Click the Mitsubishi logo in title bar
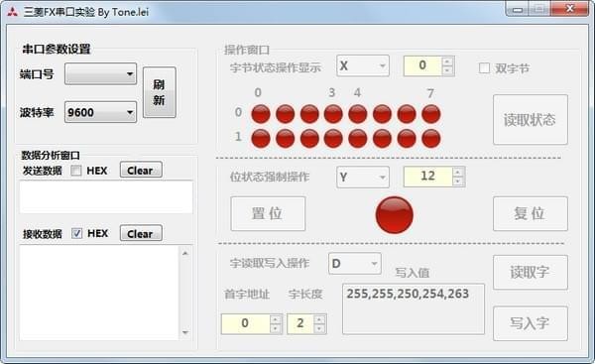Screen dimensions: 595x364 point(12,12)
